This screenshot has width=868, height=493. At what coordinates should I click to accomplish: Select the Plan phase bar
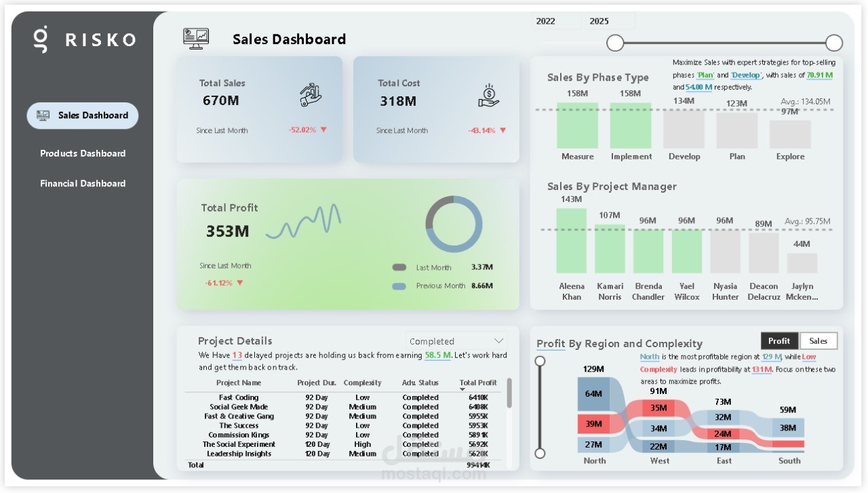pos(737,130)
